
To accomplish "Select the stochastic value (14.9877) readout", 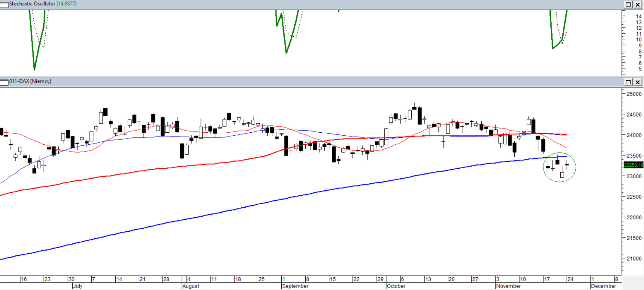I will [x=67, y=4].
